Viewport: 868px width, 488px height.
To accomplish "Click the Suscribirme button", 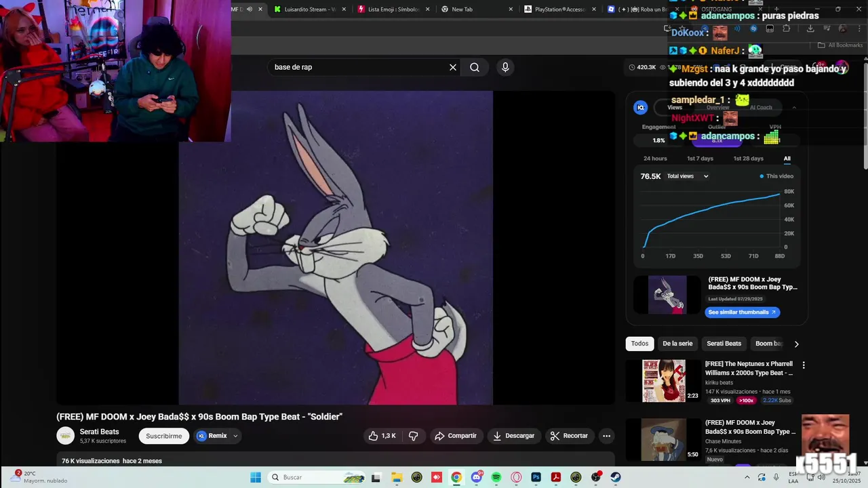I will pyautogui.click(x=164, y=436).
